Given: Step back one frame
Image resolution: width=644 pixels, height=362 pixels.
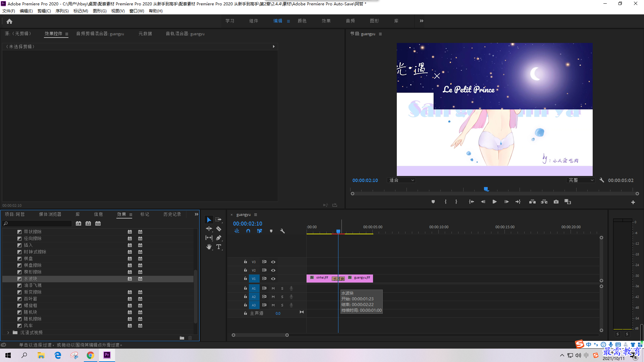Looking at the screenshot, I should [x=483, y=202].
